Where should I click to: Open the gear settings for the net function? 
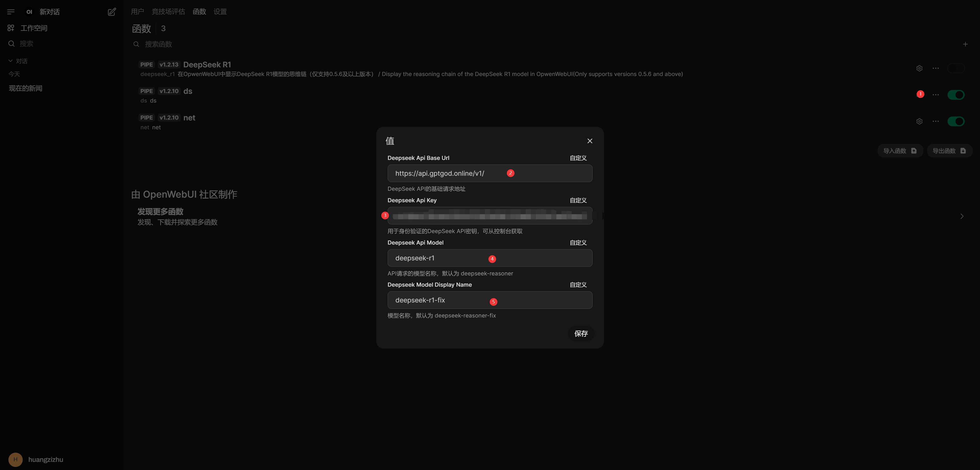pyautogui.click(x=919, y=121)
